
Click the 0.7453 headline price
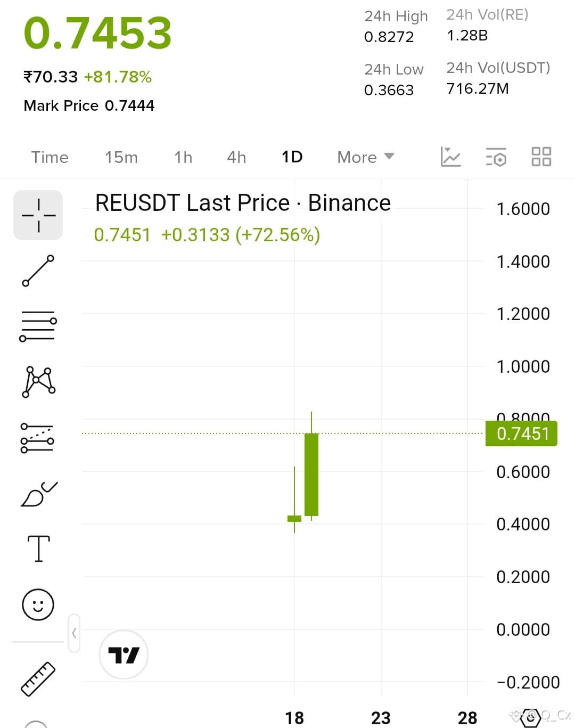[97, 33]
